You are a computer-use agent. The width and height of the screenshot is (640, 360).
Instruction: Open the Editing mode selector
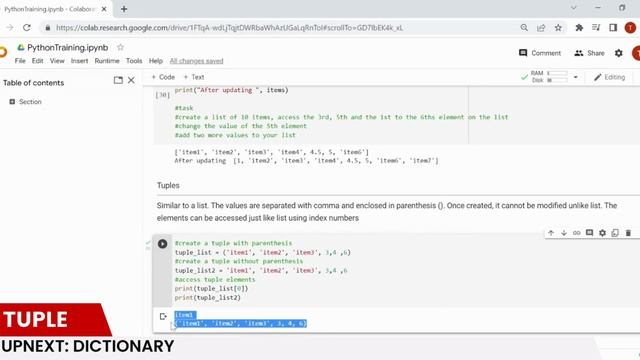pyautogui.click(x=609, y=77)
